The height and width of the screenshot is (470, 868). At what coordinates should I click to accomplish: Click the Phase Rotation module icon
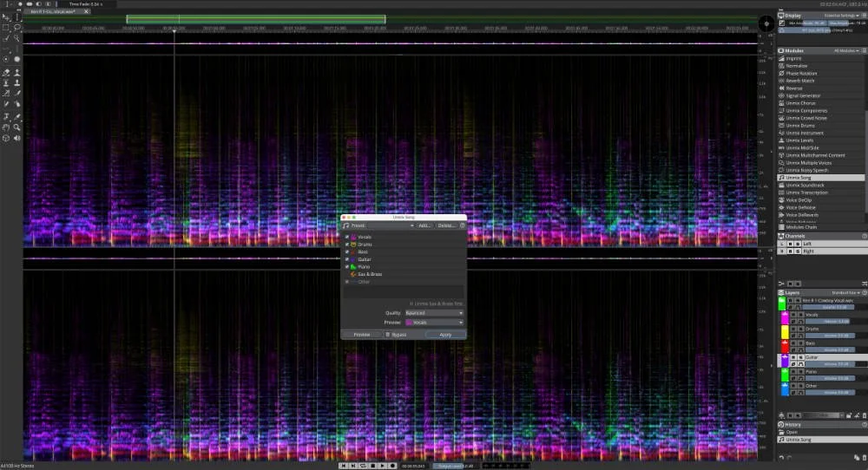click(x=781, y=73)
